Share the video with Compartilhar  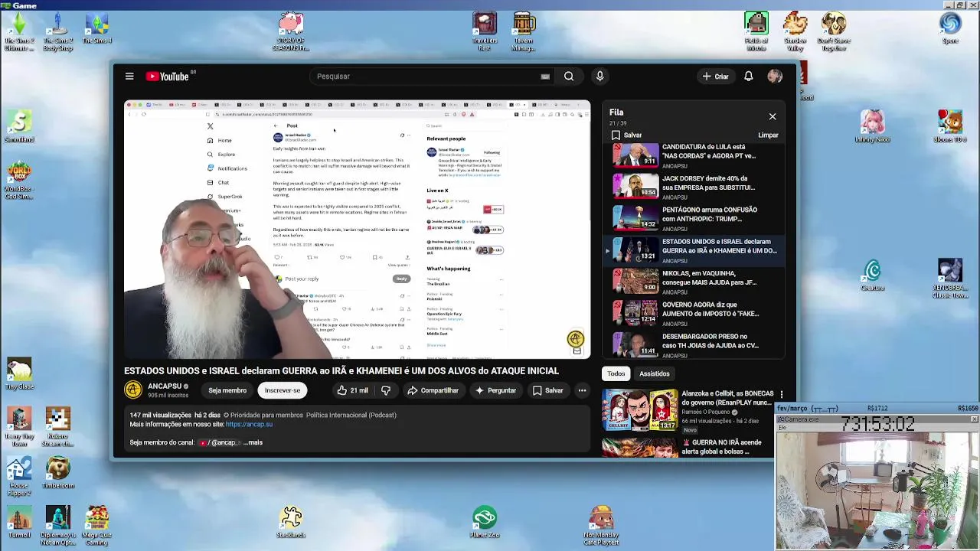tap(433, 390)
